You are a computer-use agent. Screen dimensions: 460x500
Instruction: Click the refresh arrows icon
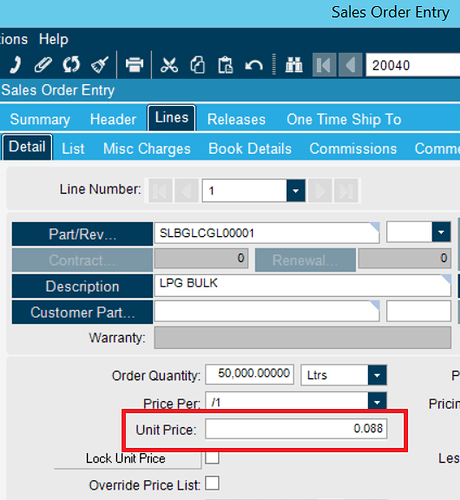tap(71, 65)
